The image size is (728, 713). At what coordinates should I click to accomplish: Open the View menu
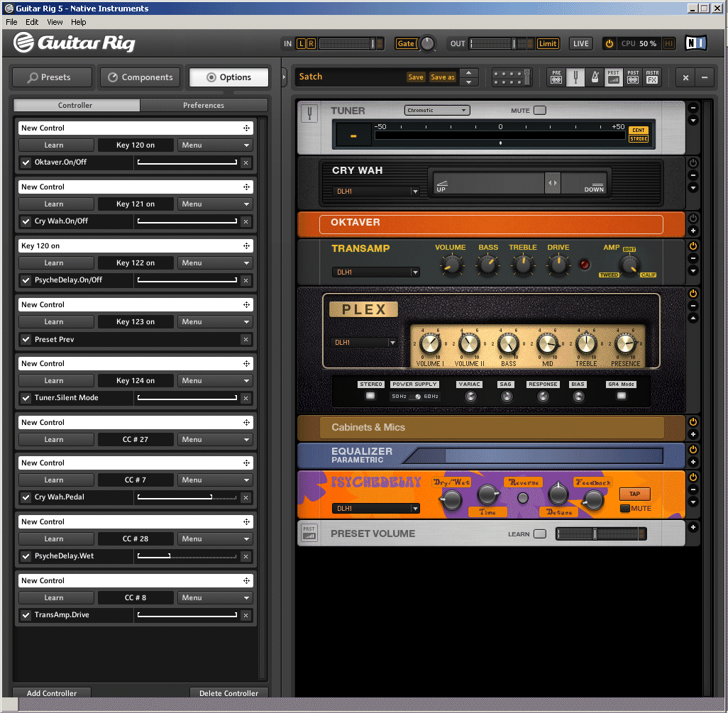55,22
